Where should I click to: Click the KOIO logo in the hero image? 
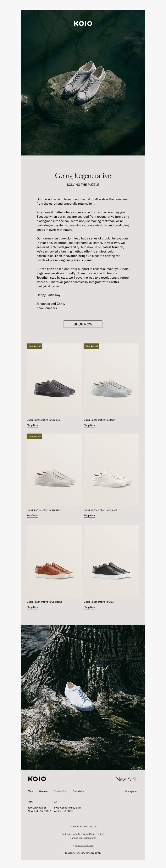tap(83, 23)
